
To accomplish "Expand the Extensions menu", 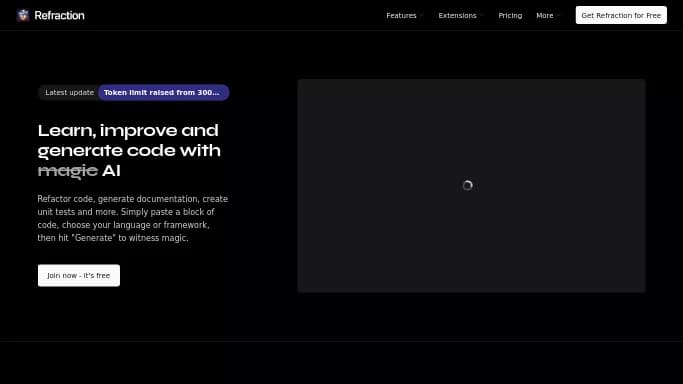I will pyautogui.click(x=460, y=15).
